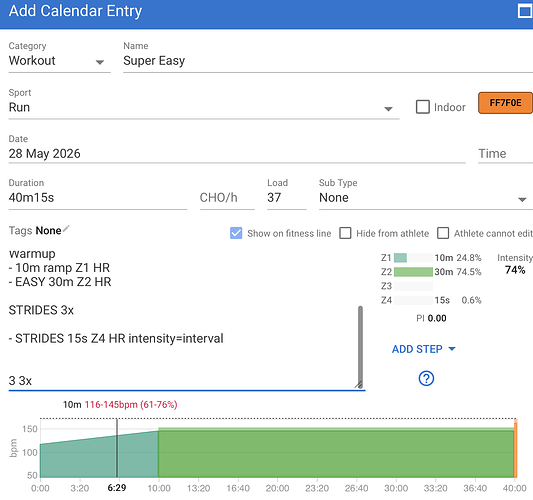Screen dimensions: 533x500
Task: Open the ADD STEP menu
Action: 423,349
